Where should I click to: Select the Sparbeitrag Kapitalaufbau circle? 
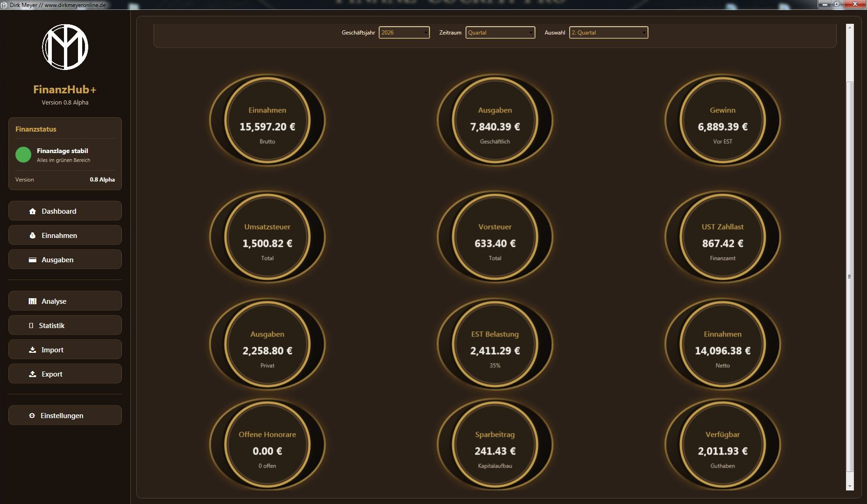pyautogui.click(x=495, y=445)
